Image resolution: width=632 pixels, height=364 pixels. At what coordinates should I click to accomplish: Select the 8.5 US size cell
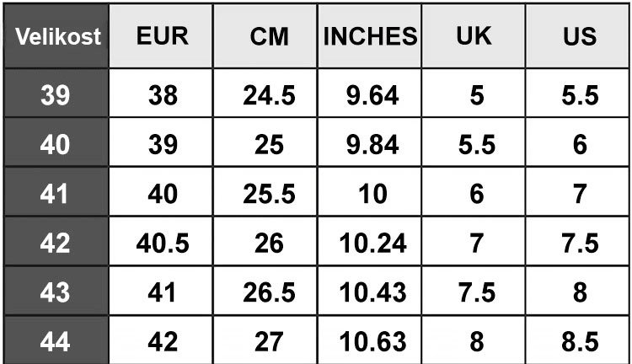[x=579, y=343]
